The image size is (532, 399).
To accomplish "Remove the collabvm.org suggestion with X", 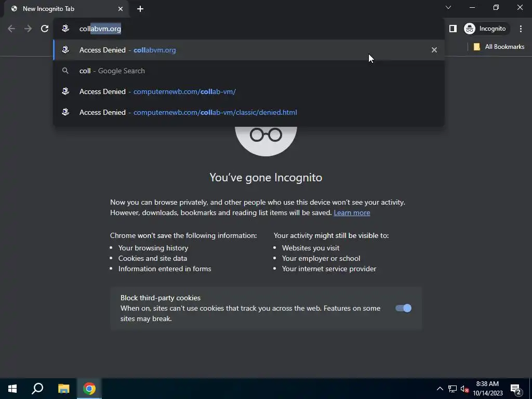I will (x=434, y=50).
